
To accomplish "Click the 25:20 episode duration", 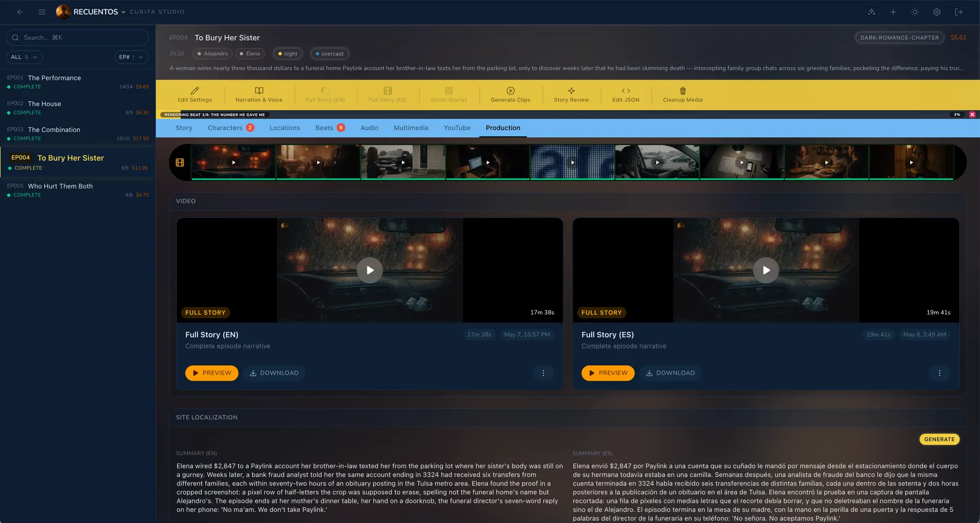I will (x=176, y=53).
